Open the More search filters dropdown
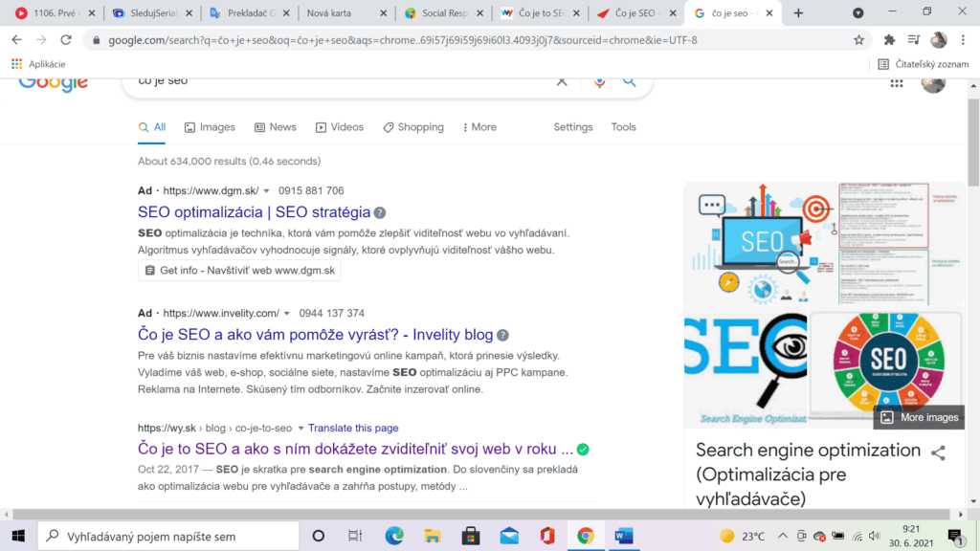Screen dimensions: 980x551 [479, 127]
